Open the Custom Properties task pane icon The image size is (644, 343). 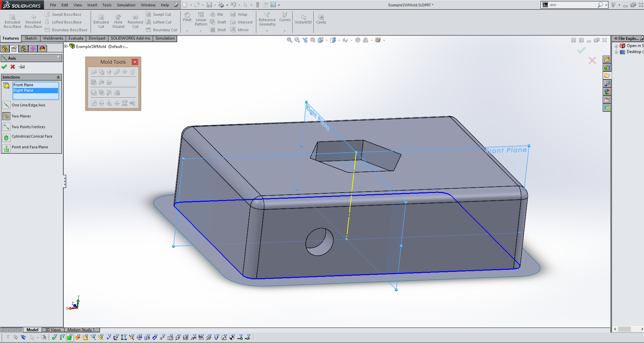pyautogui.click(x=607, y=100)
